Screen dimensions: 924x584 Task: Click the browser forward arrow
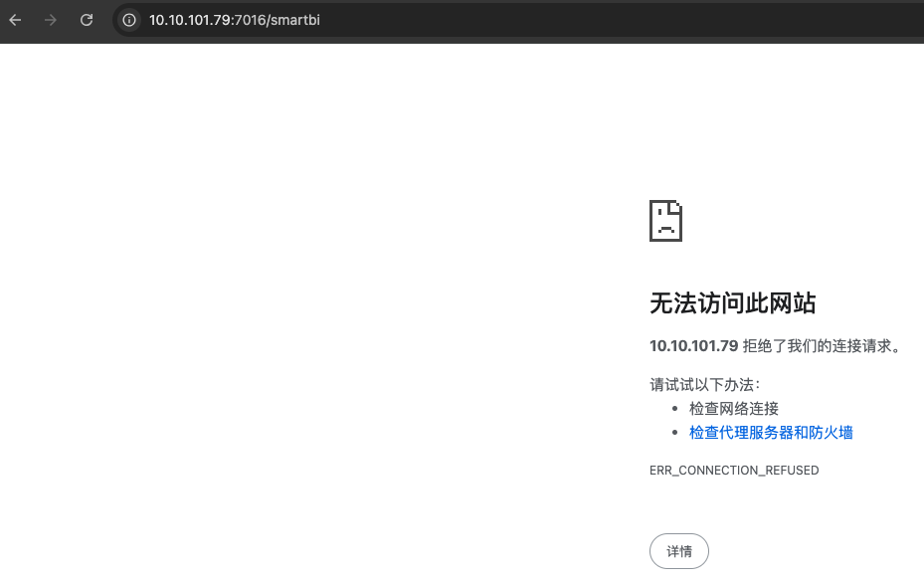click(x=51, y=20)
